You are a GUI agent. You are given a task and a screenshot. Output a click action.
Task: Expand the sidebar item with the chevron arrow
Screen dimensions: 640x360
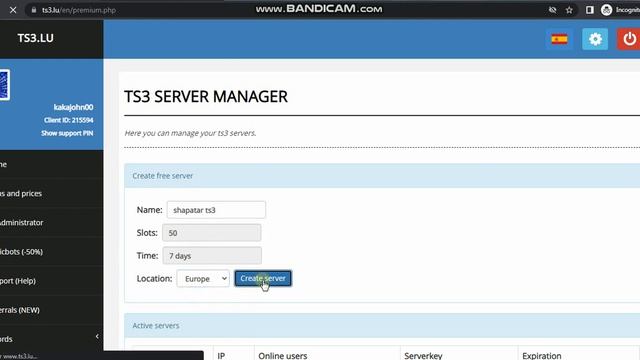[97, 336]
